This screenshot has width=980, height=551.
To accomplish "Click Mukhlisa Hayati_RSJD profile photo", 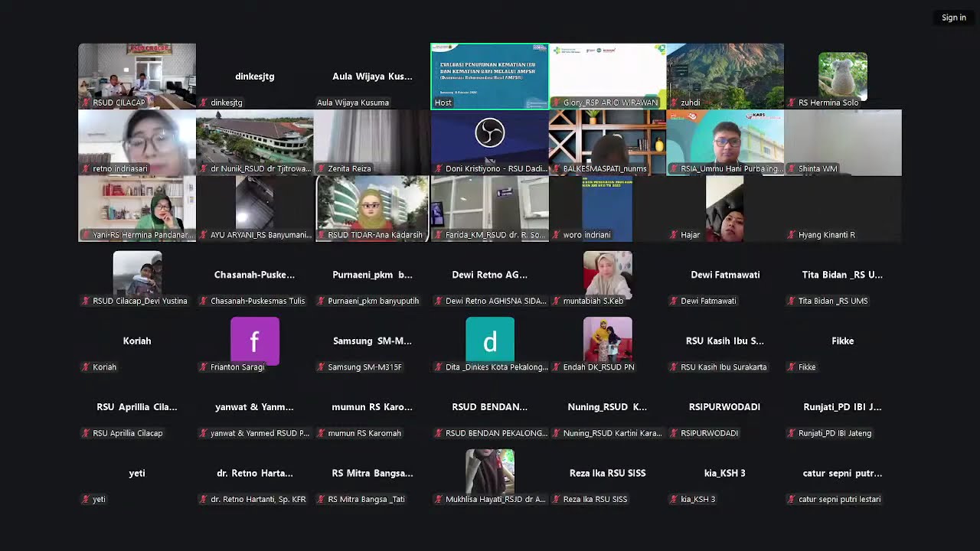I will click(x=490, y=472).
